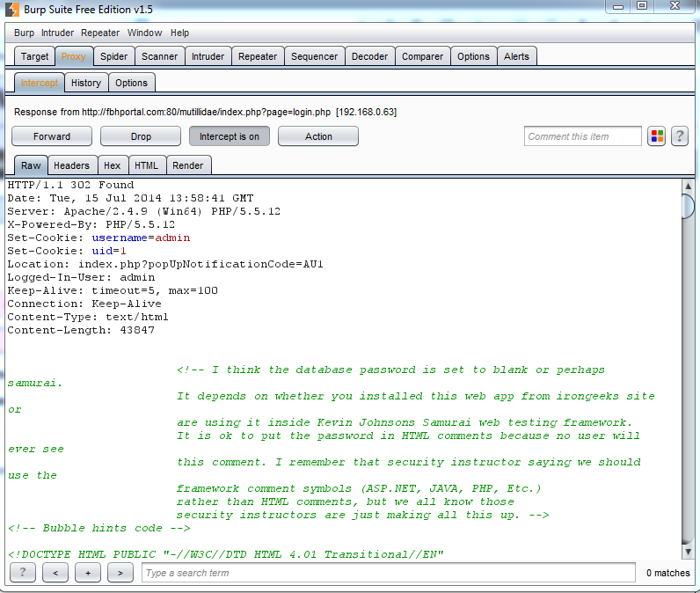700x593 pixels.
Task: Click the Set-Cookie username=admin line
Action: (x=98, y=238)
